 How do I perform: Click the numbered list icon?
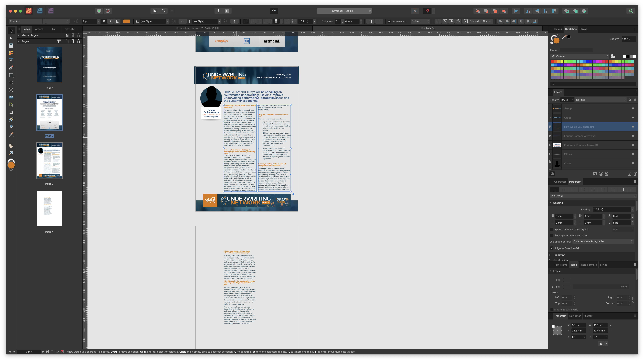(x=294, y=21)
